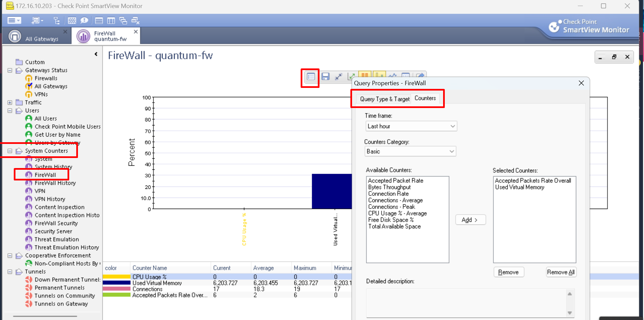644x320 pixels.
Task: Click the expand chart arrows icon
Action: coord(339,76)
